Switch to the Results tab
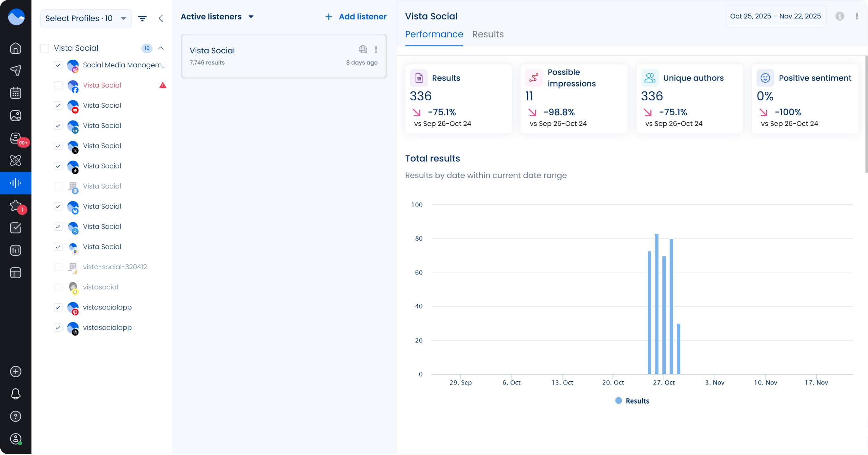 tap(488, 34)
